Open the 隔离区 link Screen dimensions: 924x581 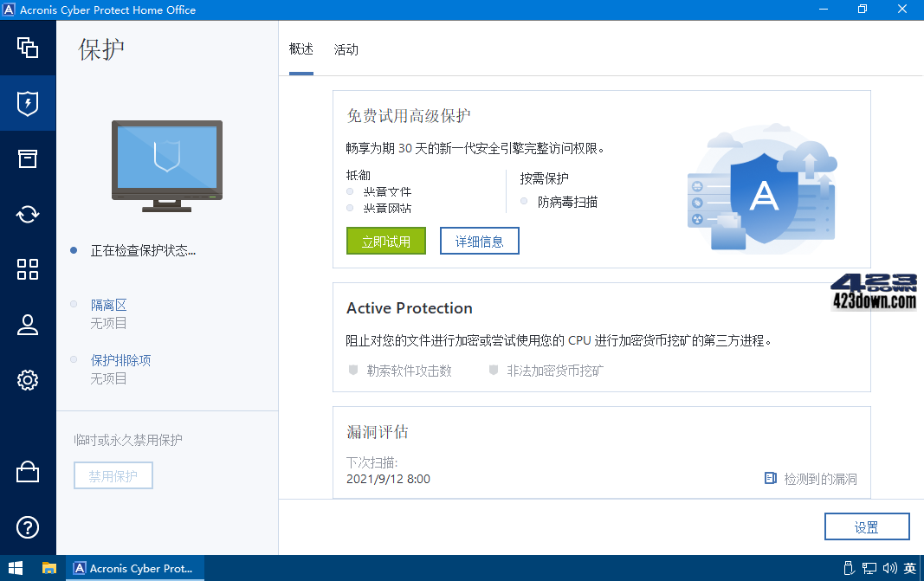tap(108, 304)
